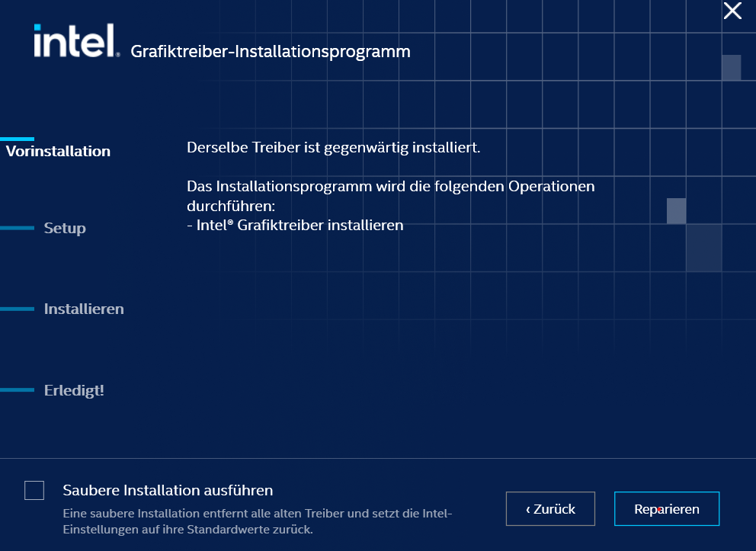This screenshot has width=756, height=551.
Task: Open the Erledigt! step
Action: pyautogui.click(x=74, y=390)
